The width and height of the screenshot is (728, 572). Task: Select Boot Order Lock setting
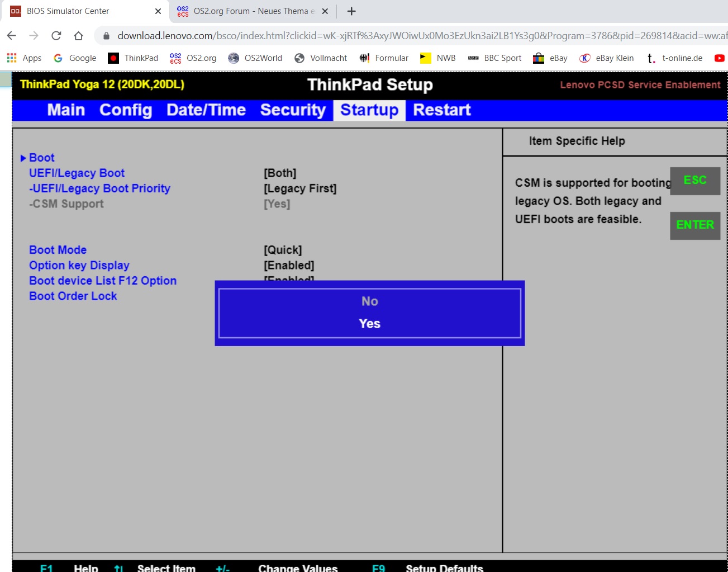point(73,296)
